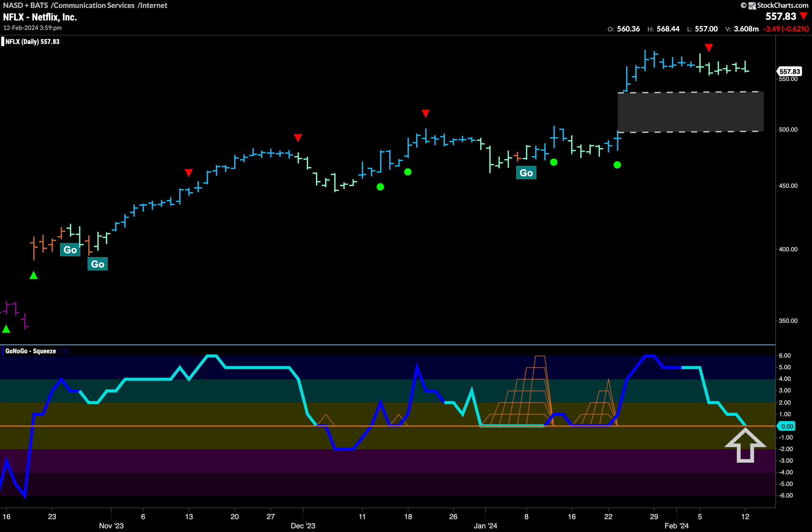
Task: Click the first Go label in late October
Action: click(x=70, y=250)
